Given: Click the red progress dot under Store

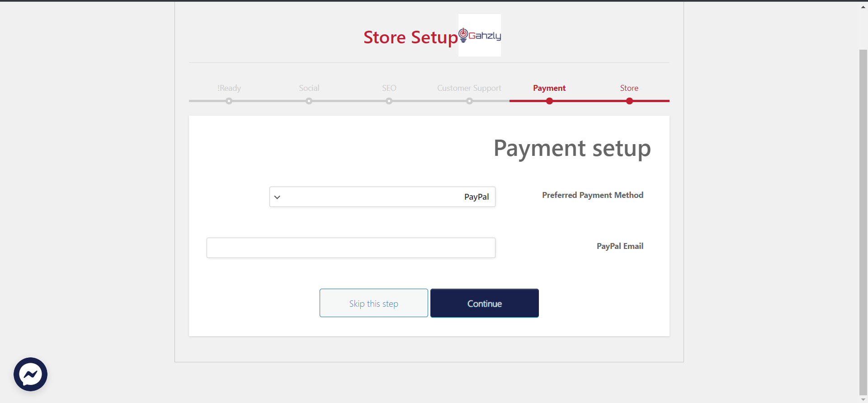Looking at the screenshot, I should [x=629, y=101].
